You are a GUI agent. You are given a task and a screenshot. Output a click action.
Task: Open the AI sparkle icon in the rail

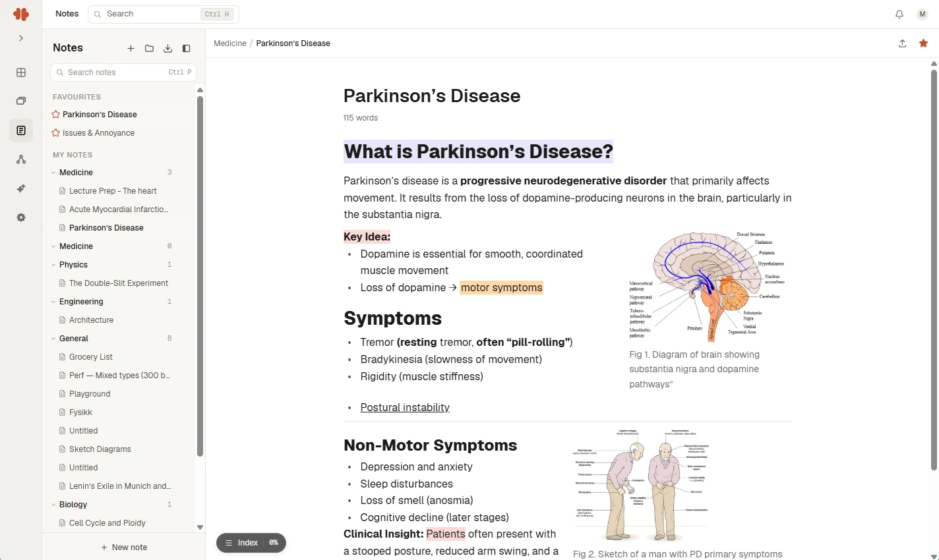(21, 188)
